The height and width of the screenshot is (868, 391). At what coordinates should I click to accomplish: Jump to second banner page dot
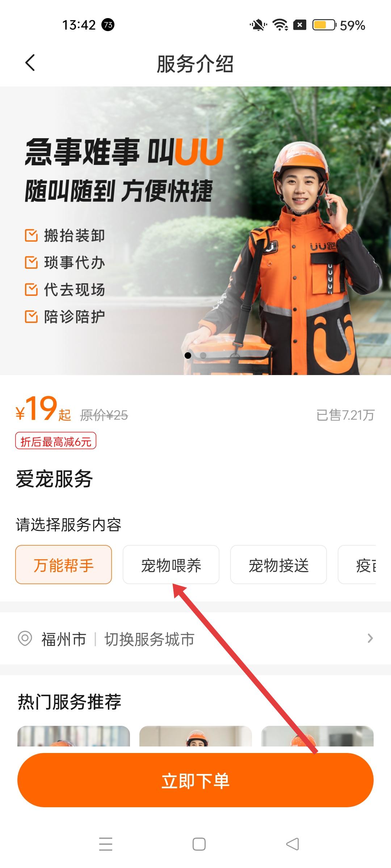pos(203,355)
